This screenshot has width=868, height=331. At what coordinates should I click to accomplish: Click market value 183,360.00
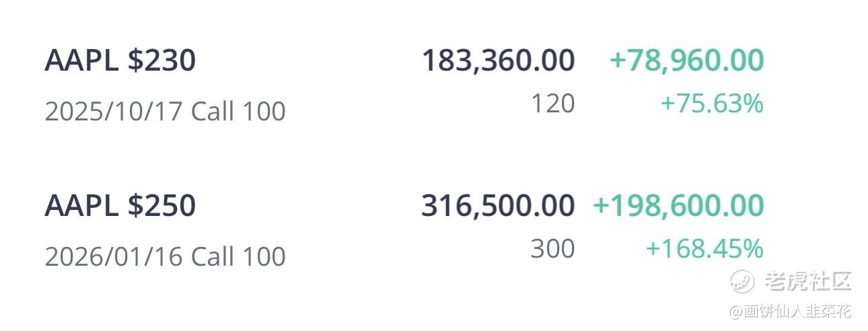(499, 61)
